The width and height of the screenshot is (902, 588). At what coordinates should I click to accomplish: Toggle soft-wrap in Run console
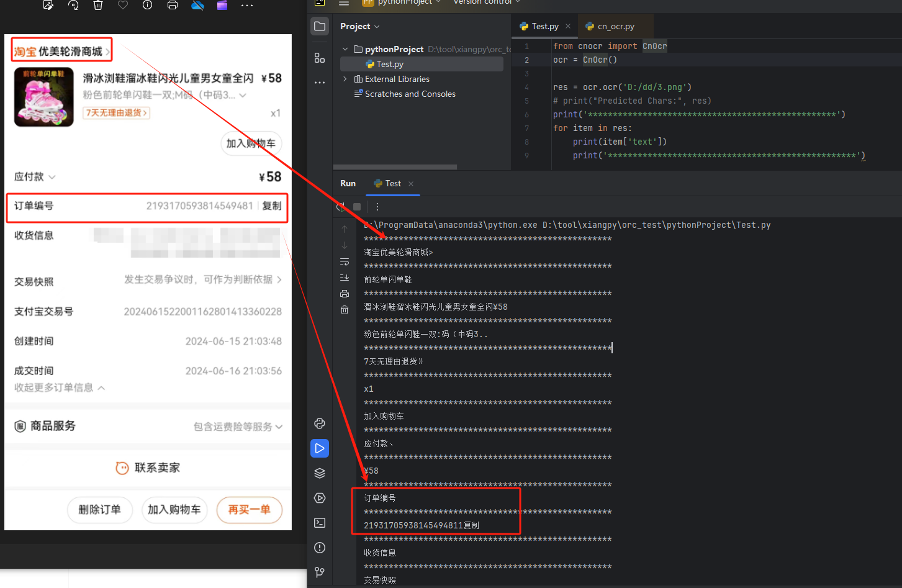(x=345, y=261)
